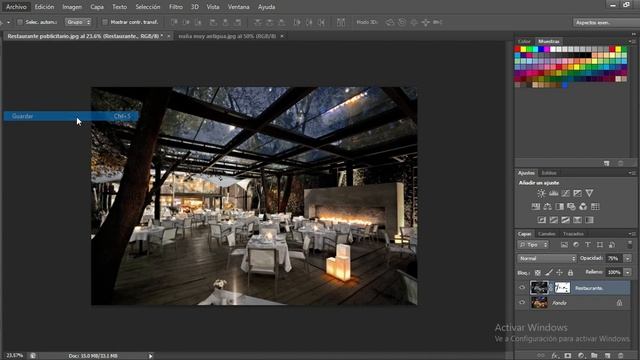
Task: Add a layer mask button
Action: 568,356
